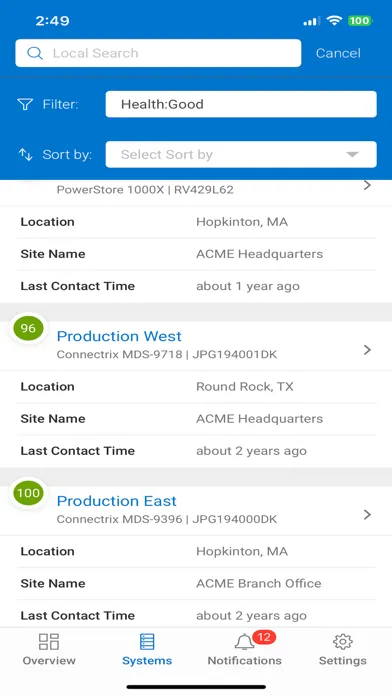This screenshot has height=696, width=392.
Task: Tap Production East 'Hopkinton, MA' location
Action: point(242,551)
